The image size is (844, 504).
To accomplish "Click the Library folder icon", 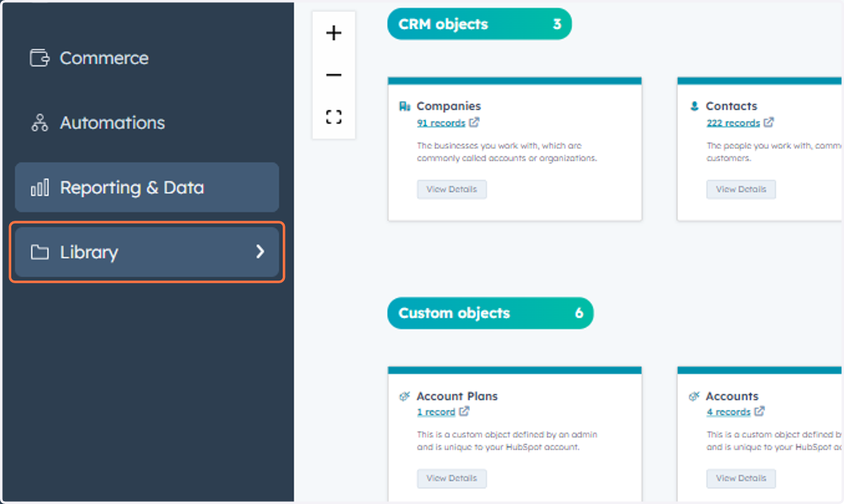I will click(x=39, y=252).
